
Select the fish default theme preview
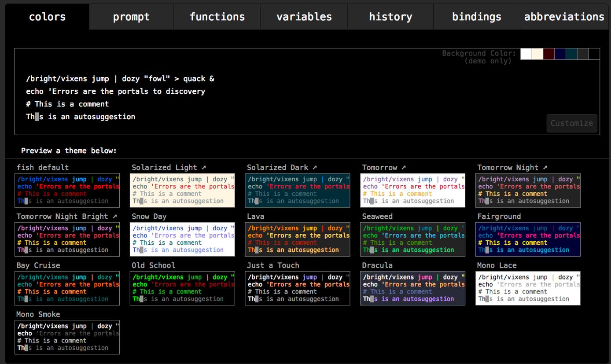(67, 190)
